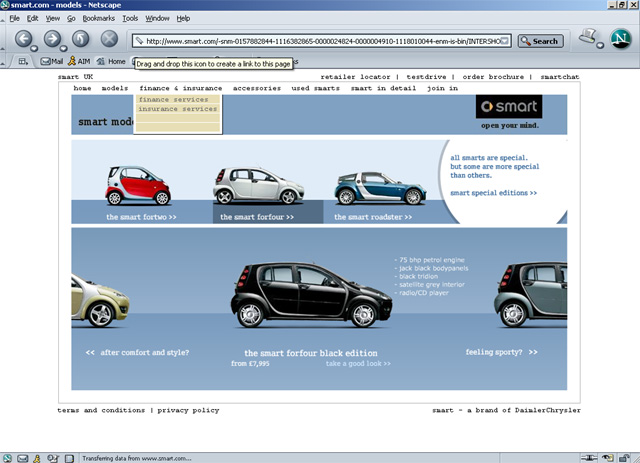Click the AIM icon in status bar

(x=37, y=459)
